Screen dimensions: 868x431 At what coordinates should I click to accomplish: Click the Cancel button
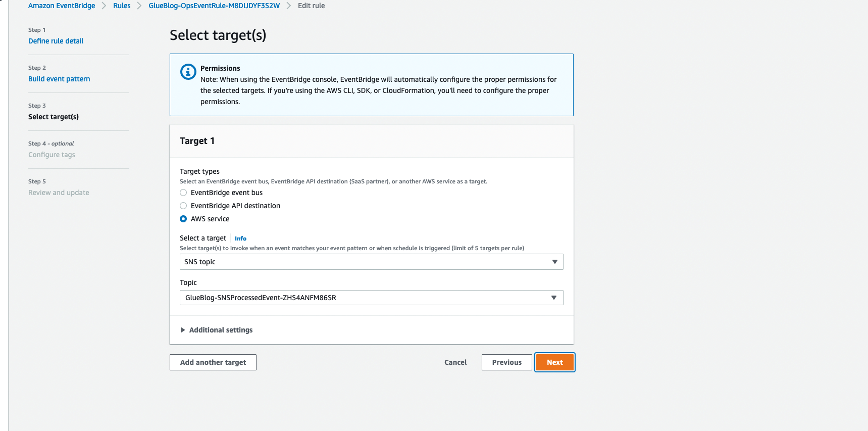(x=455, y=362)
